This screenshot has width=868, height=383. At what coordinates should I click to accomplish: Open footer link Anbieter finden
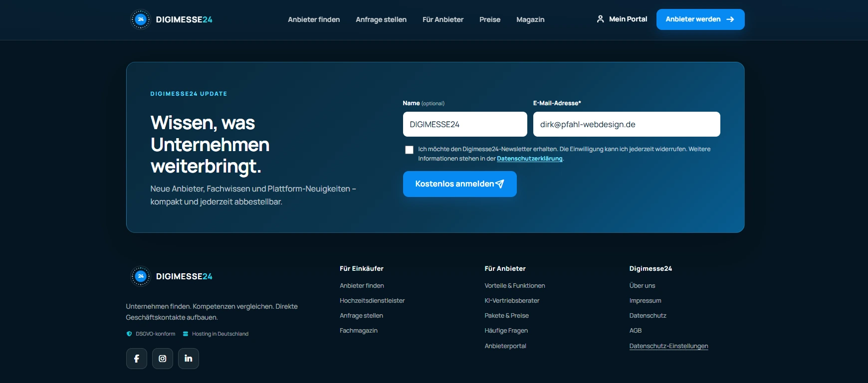pyautogui.click(x=362, y=286)
